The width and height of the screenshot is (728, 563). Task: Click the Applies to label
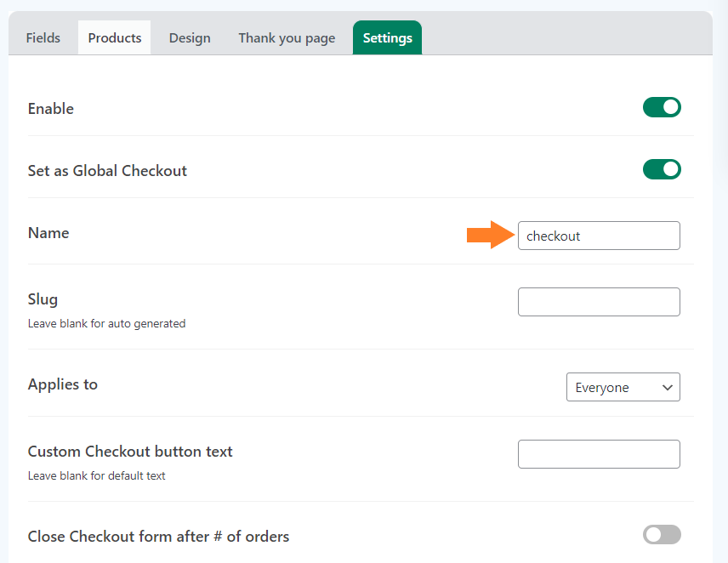point(63,384)
